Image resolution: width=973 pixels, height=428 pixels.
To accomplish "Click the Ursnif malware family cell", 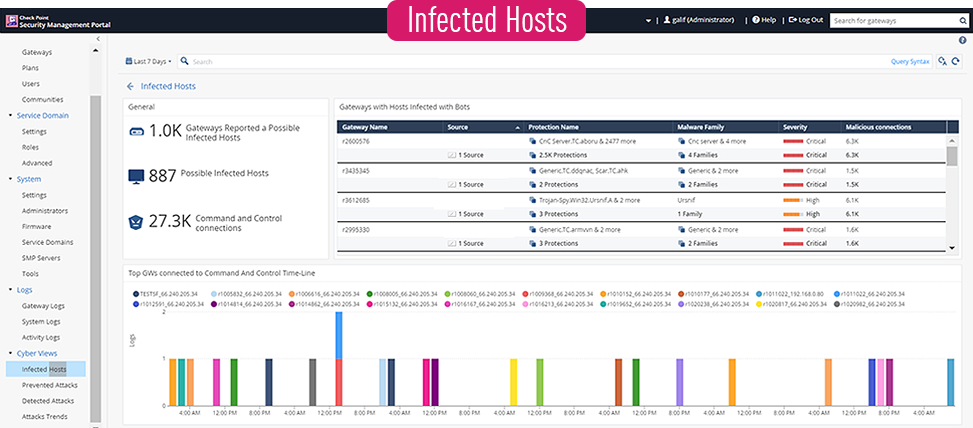I will (687, 200).
